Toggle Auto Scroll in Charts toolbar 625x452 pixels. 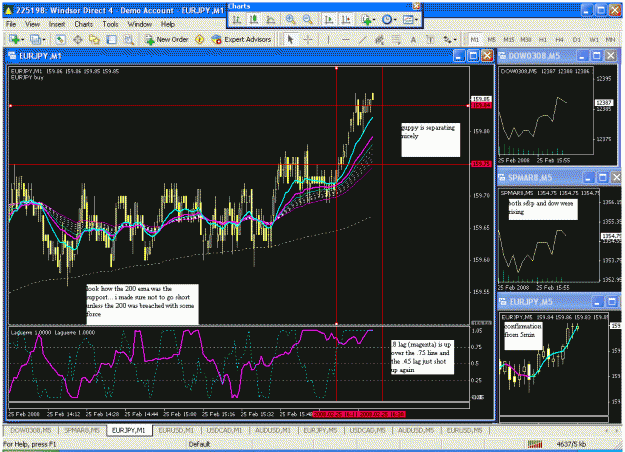(x=329, y=19)
